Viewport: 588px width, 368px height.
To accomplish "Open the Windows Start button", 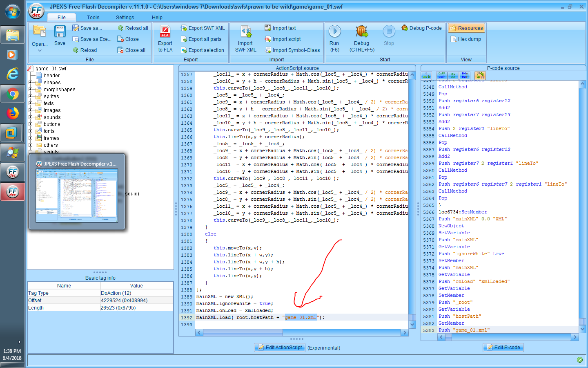I will pyautogui.click(x=13, y=12).
